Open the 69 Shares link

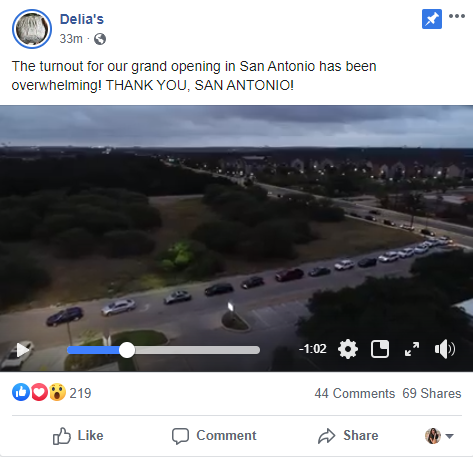pyautogui.click(x=432, y=394)
